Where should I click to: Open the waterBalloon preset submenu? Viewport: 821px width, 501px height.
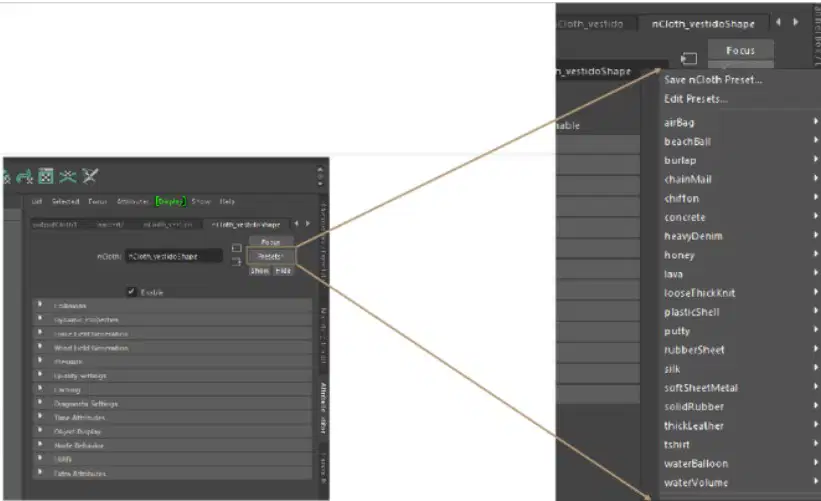click(x=740, y=463)
